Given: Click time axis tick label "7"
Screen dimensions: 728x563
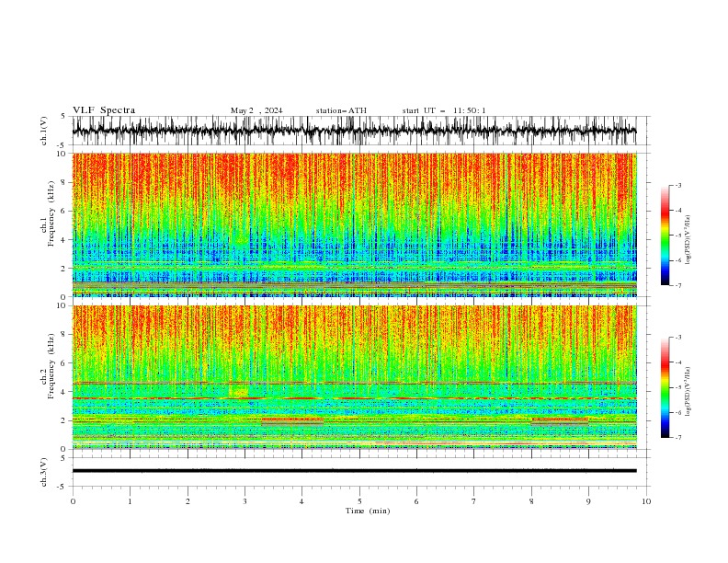Looking at the screenshot, I should pos(474,501).
